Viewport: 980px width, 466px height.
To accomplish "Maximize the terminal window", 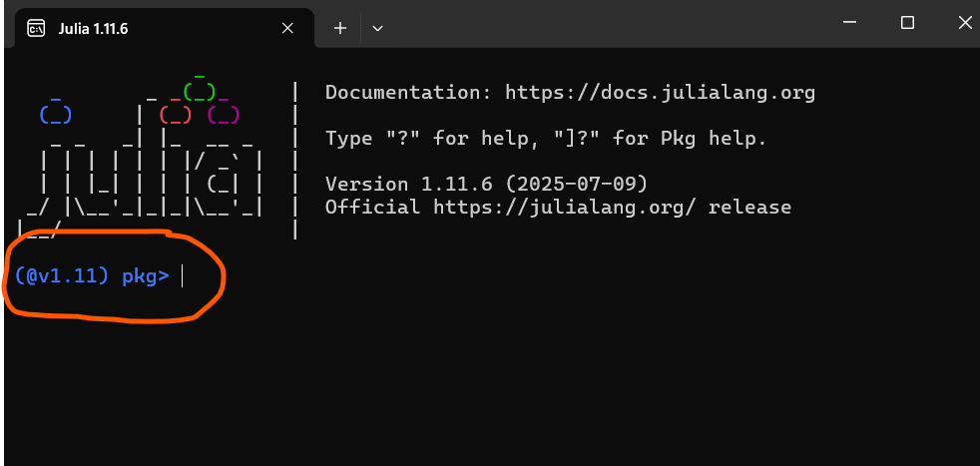I will tap(907, 23).
